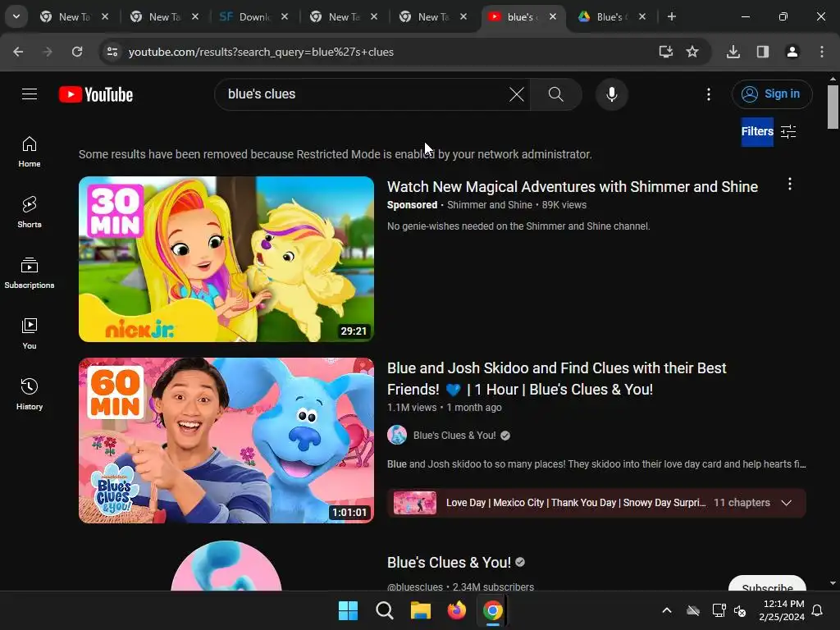
Task: Open Windows Start menu
Action: (x=348, y=610)
